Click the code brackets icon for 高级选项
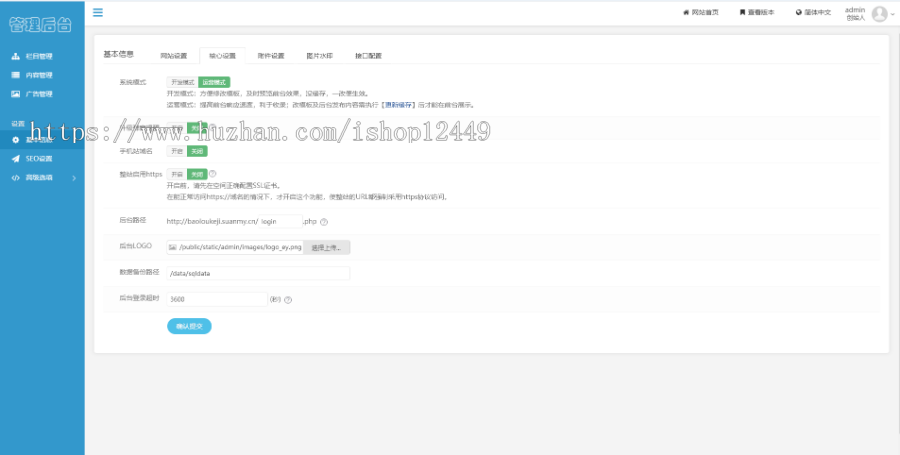 15,178
